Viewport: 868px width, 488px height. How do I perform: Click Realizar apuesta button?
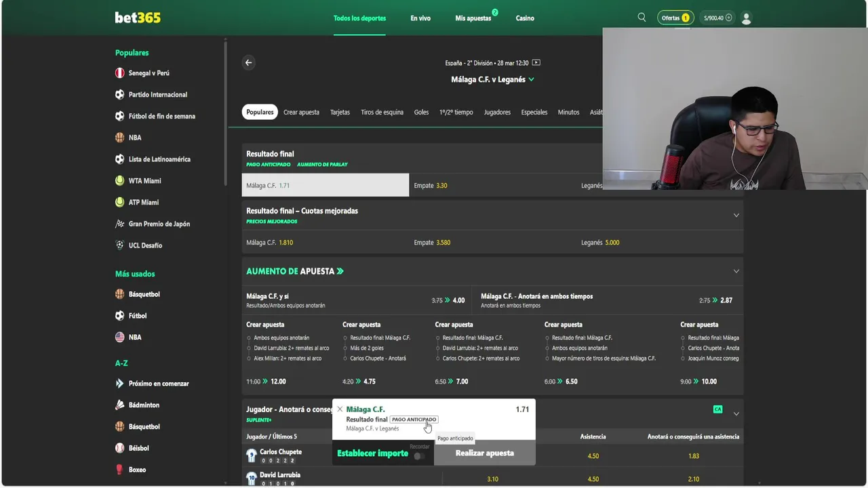[x=485, y=453]
